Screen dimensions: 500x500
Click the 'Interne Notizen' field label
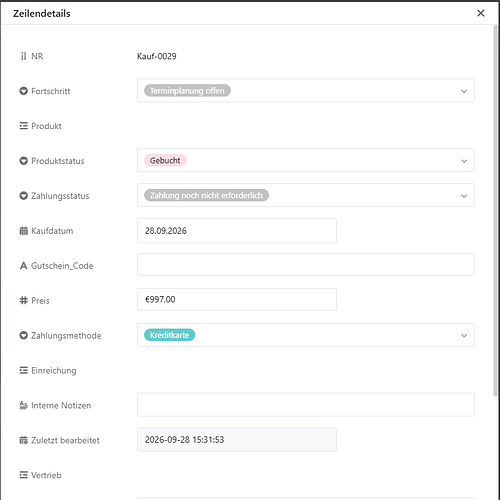click(61, 405)
